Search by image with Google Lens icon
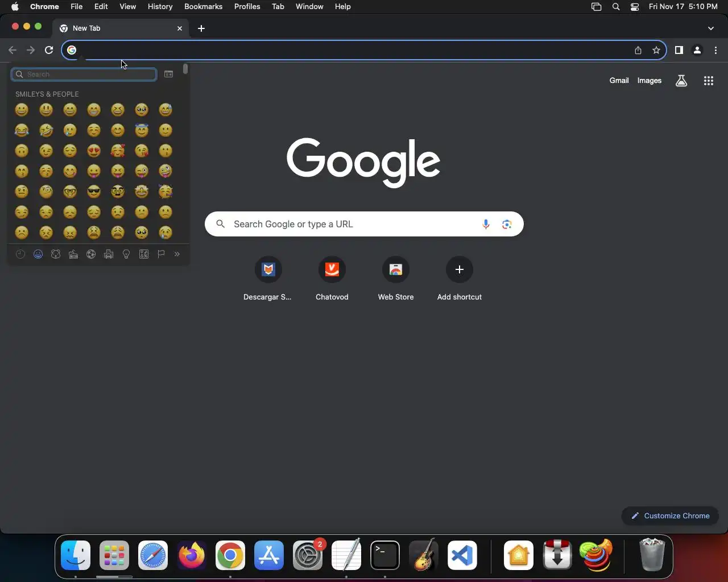This screenshot has height=582, width=728. click(507, 225)
